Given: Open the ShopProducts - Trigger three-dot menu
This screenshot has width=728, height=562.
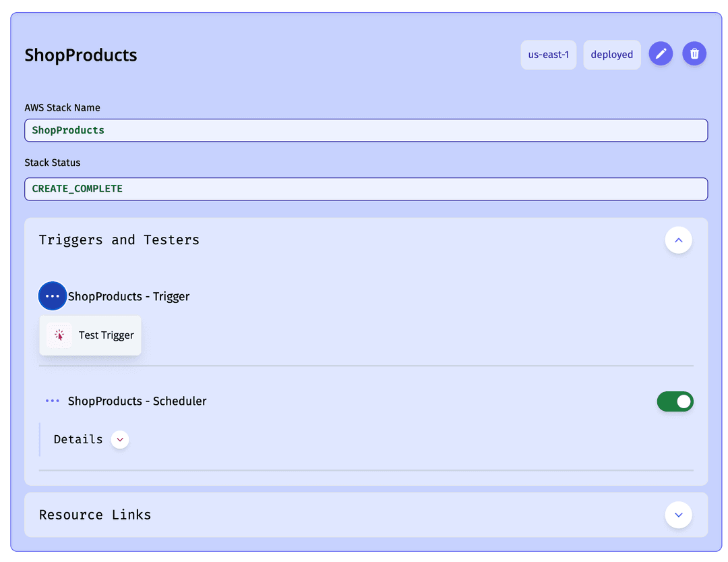Looking at the screenshot, I should pos(53,296).
